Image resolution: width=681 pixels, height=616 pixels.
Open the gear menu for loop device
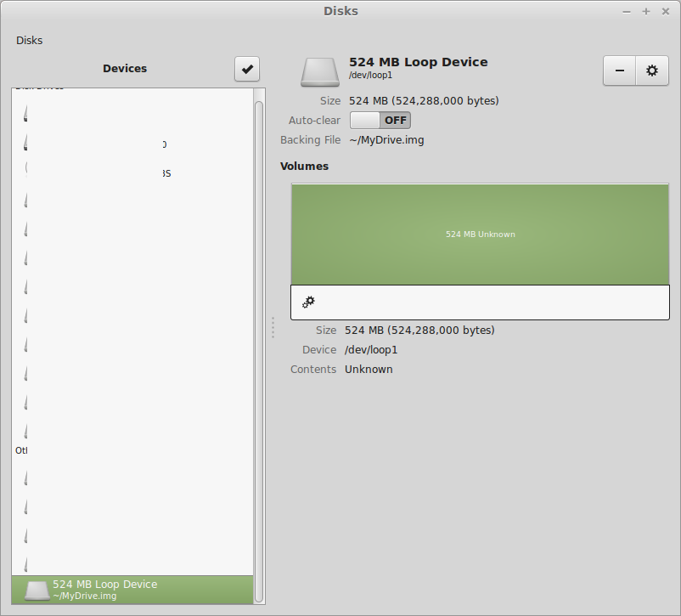(x=651, y=71)
